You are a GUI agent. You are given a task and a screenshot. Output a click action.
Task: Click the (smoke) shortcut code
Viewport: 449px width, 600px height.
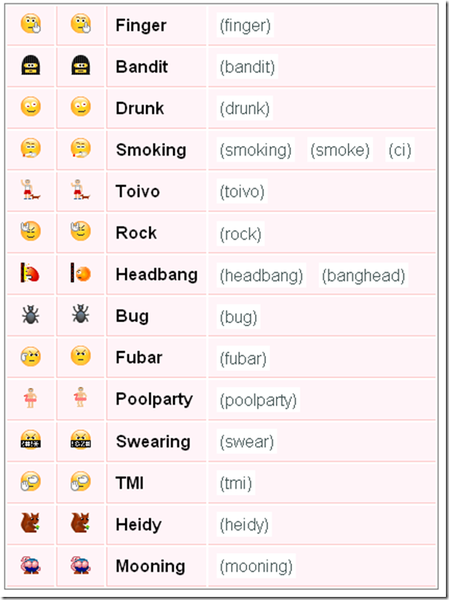(340, 150)
